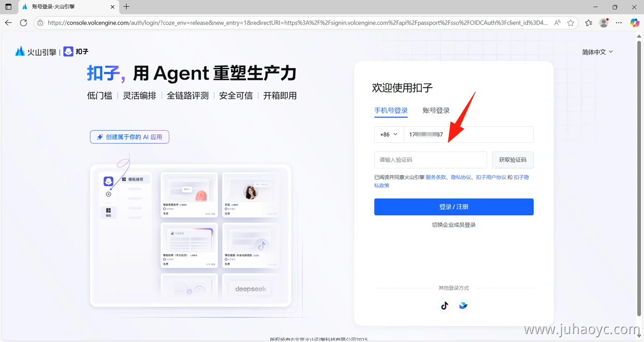Click the 火山引擎 logo
This screenshot has height=342, width=644.
coord(36,52)
